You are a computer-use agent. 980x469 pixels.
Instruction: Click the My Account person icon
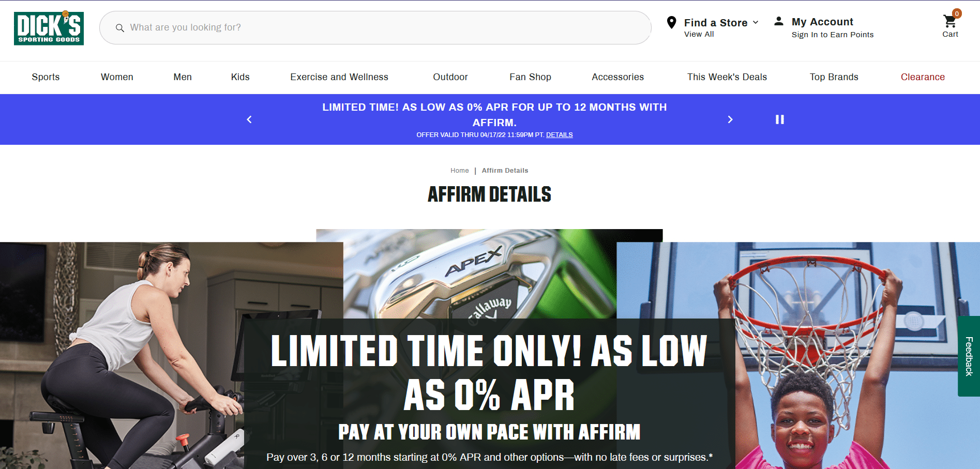click(x=778, y=21)
